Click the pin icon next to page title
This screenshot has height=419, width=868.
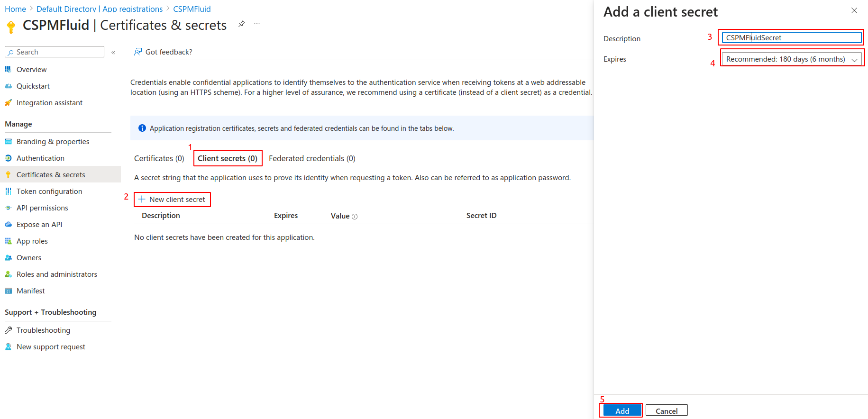[x=242, y=24]
